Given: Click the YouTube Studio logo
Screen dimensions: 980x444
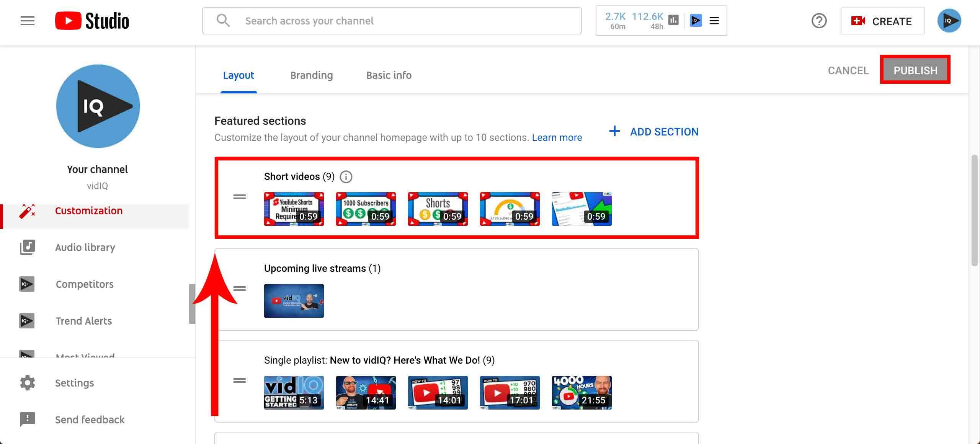Looking at the screenshot, I should pyautogui.click(x=92, y=21).
